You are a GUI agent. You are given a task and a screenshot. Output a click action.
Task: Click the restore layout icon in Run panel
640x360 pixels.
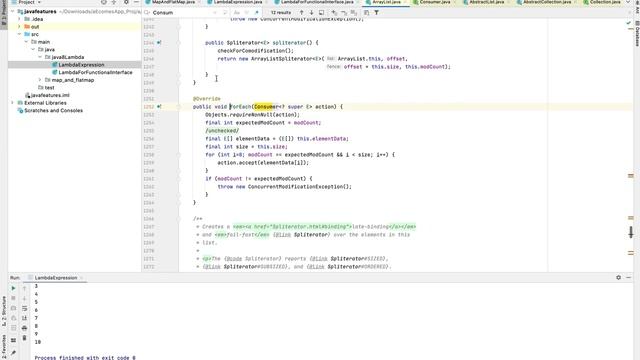click(x=13, y=340)
